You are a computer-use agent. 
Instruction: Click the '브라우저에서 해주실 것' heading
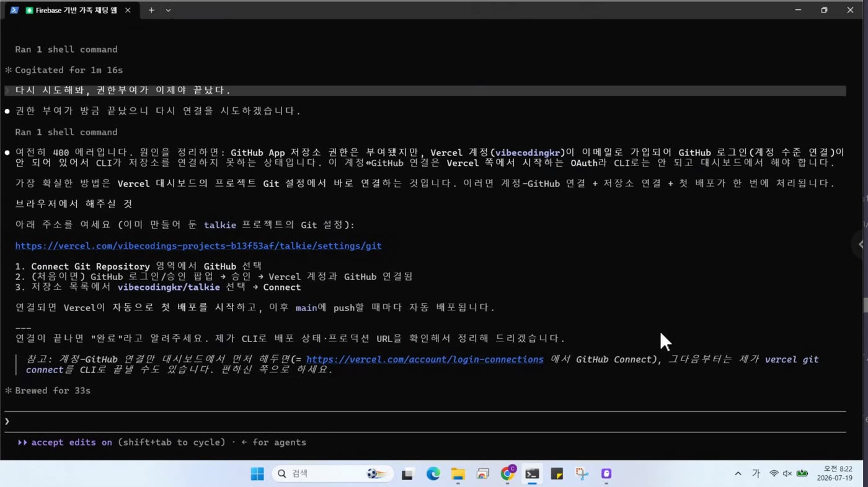pyautogui.click(x=74, y=204)
